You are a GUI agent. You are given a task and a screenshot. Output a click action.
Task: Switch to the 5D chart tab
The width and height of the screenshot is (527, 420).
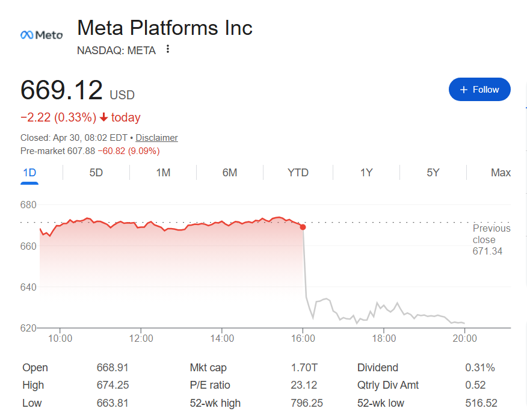95,173
